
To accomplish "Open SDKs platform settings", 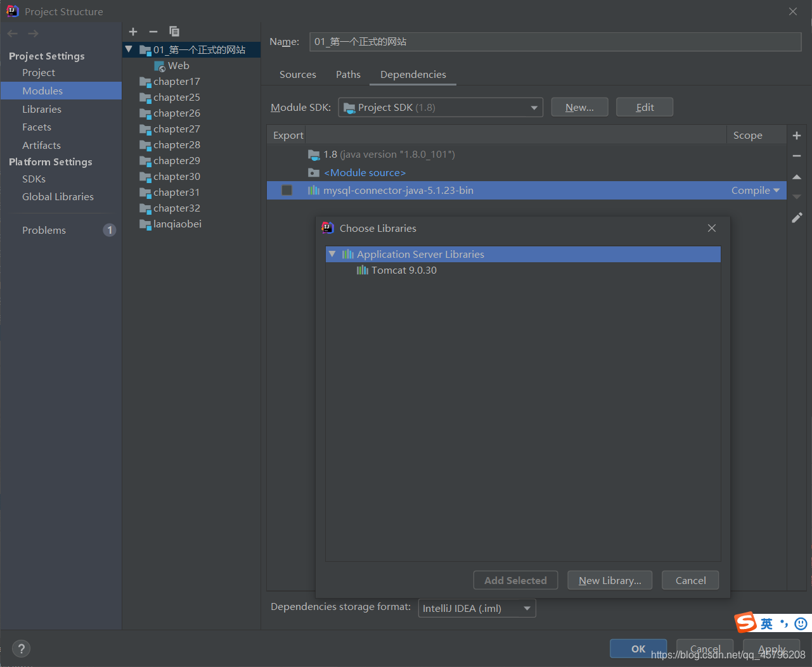I will click(34, 179).
